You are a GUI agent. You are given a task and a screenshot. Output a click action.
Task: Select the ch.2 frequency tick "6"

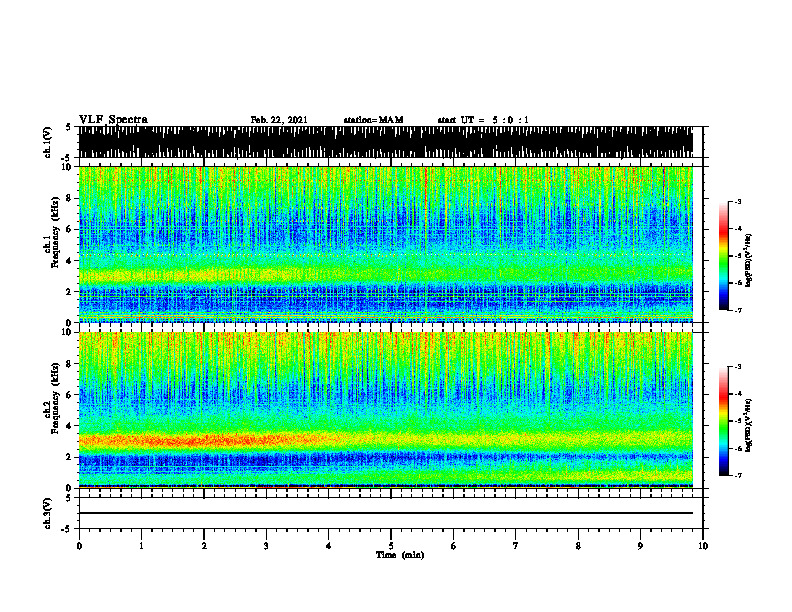[69, 394]
